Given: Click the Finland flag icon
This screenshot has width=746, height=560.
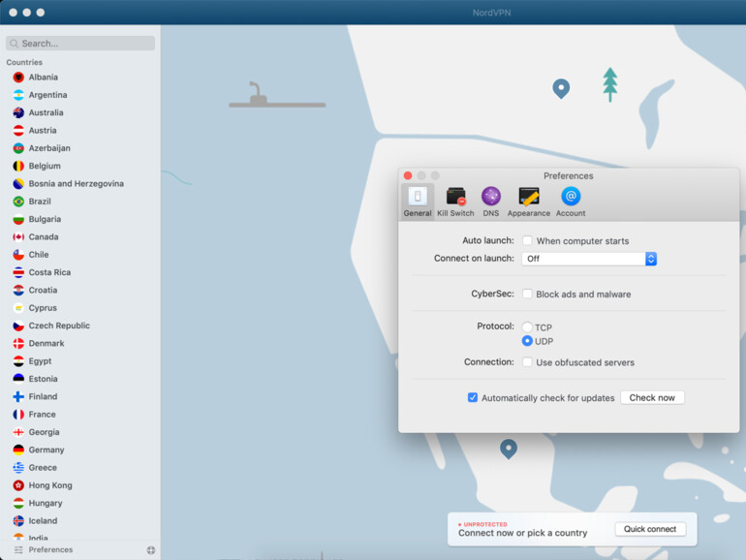Looking at the screenshot, I should pos(18,397).
